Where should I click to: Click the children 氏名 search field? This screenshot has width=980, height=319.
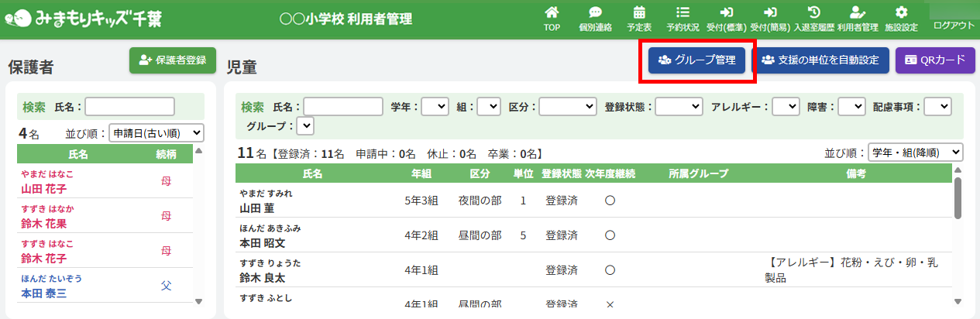click(x=343, y=107)
